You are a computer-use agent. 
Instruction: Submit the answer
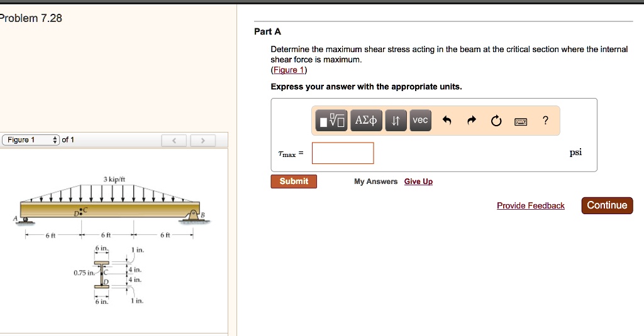(294, 182)
